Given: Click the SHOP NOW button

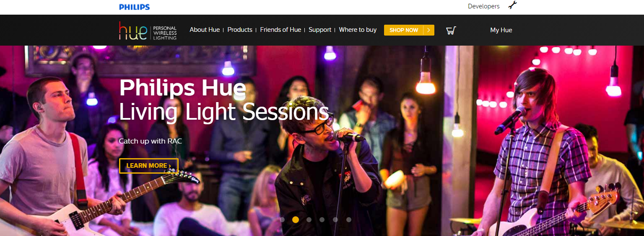Looking at the screenshot, I should (x=409, y=30).
